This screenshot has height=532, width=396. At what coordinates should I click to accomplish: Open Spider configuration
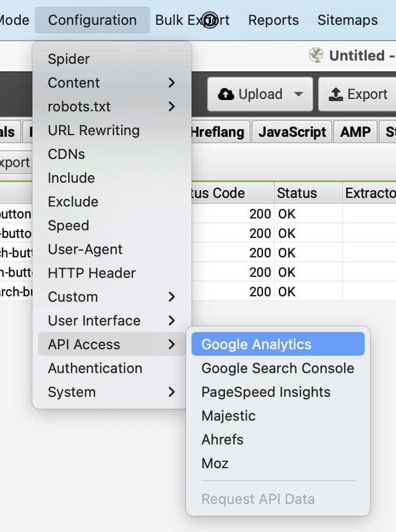69,59
